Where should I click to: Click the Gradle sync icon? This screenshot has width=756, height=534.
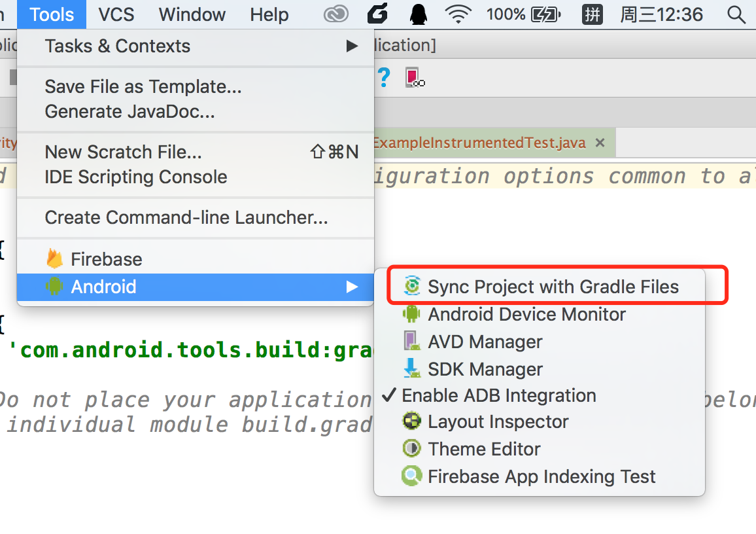pos(412,286)
